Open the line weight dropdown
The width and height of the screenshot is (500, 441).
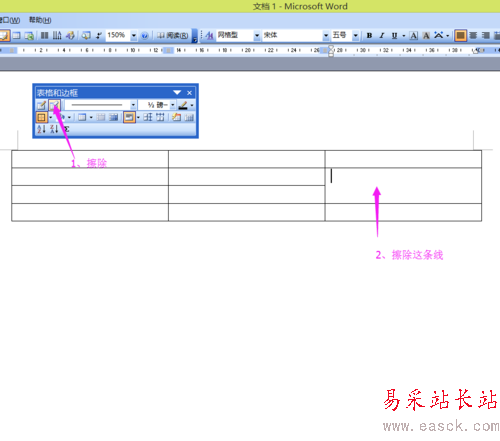tap(173, 105)
